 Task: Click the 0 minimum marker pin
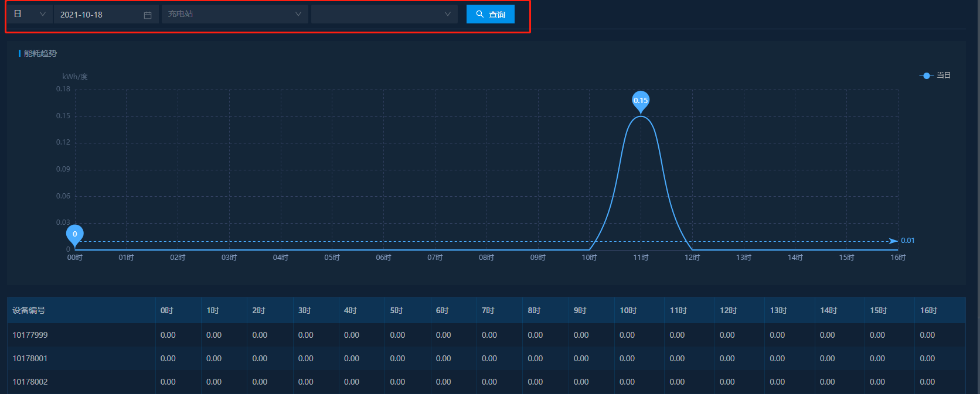tap(74, 234)
